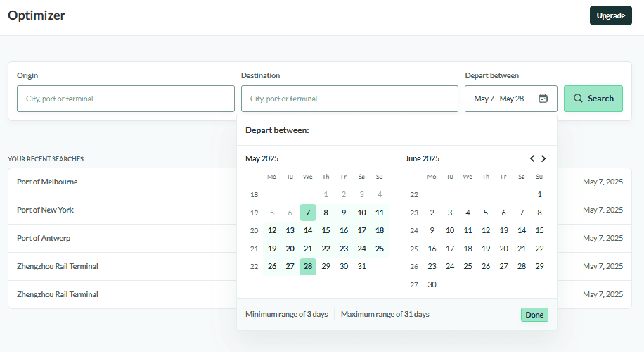Viewport: 644px width, 352px height.
Task: Click May 20 in the calendar
Action: 290,249
